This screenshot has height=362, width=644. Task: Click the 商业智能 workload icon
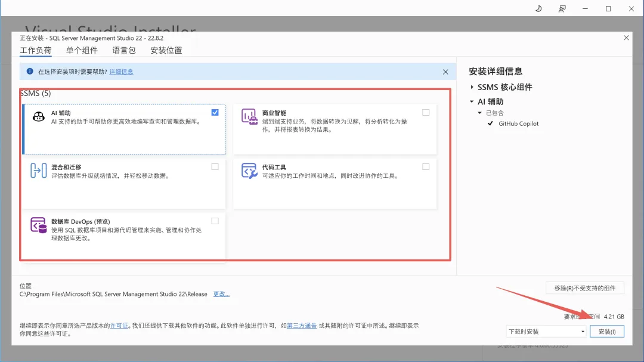click(249, 117)
